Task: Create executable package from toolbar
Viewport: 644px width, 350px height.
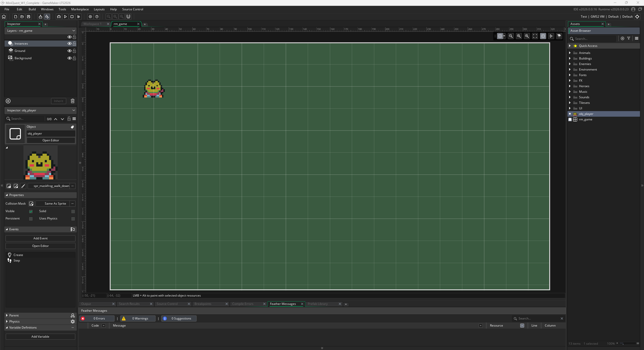Action: (40, 17)
